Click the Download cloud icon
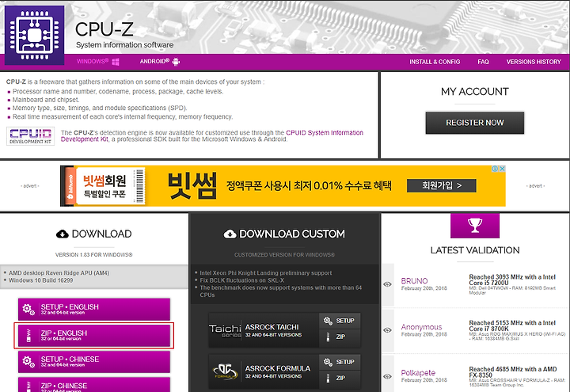 (x=63, y=234)
